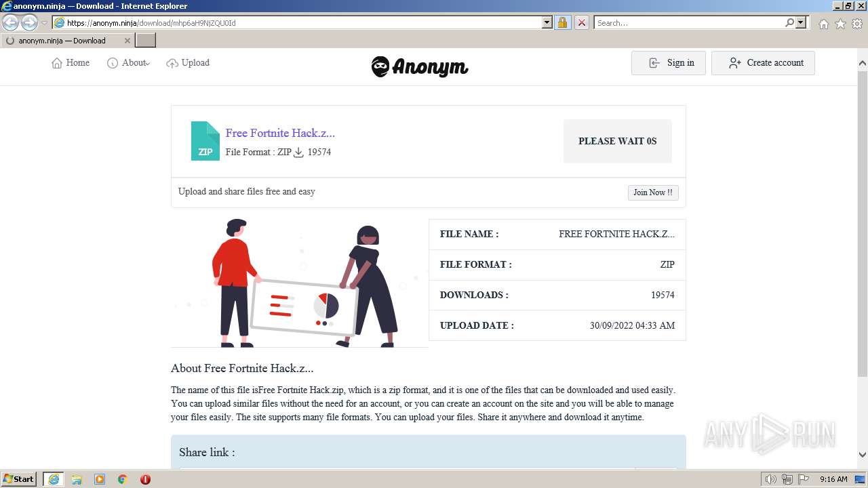Image resolution: width=868 pixels, height=488 pixels.
Task: Click the page scrollbar down arrow
Action: [863, 455]
